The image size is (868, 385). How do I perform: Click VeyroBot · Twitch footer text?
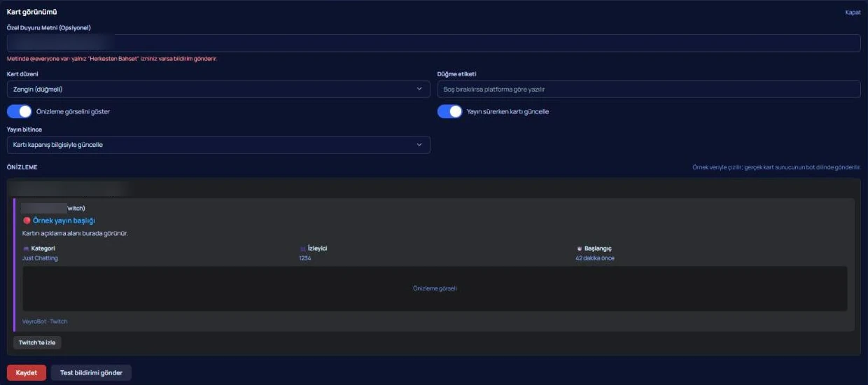pos(45,321)
